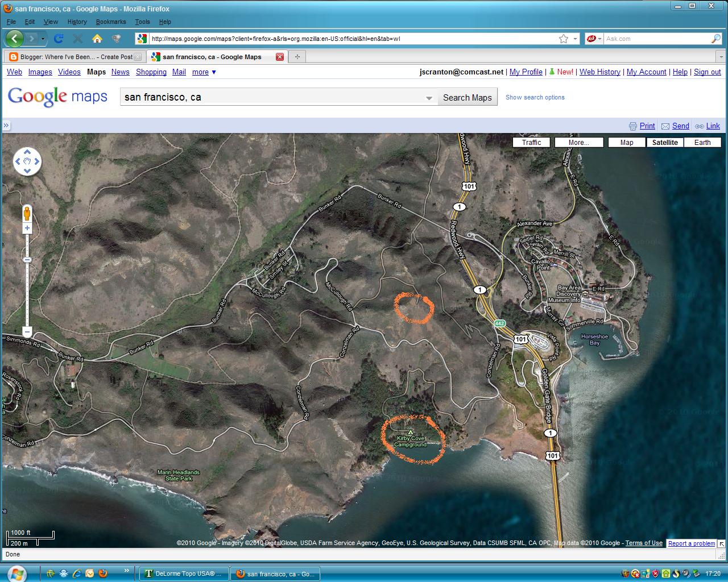Go back to the previous page

tap(15, 39)
